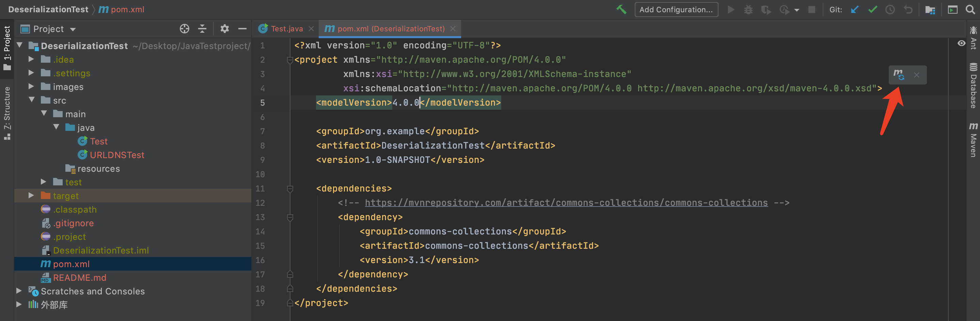Click Git Update Project arrow
Screen dimensions: 980x321
(855, 10)
